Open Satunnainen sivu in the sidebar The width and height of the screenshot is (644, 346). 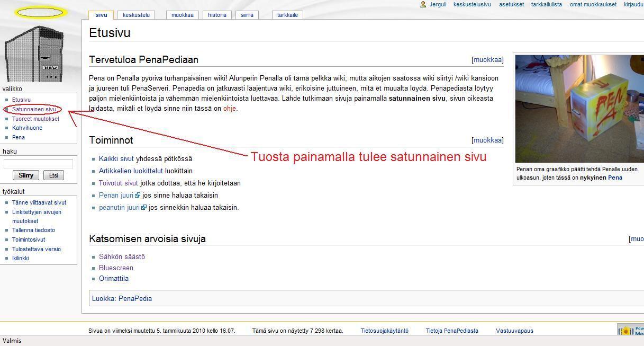34,110
